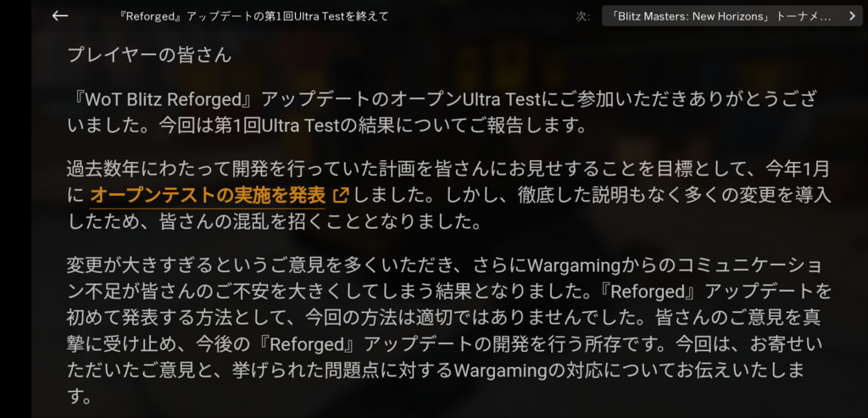Follow the orange オープンテストの実施を発表 link
The width and height of the screenshot is (868, 418).
pyautogui.click(x=208, y=195)
